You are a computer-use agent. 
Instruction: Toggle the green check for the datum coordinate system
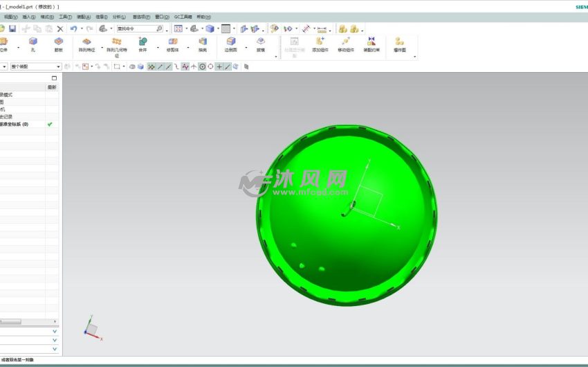click(50, 124)
